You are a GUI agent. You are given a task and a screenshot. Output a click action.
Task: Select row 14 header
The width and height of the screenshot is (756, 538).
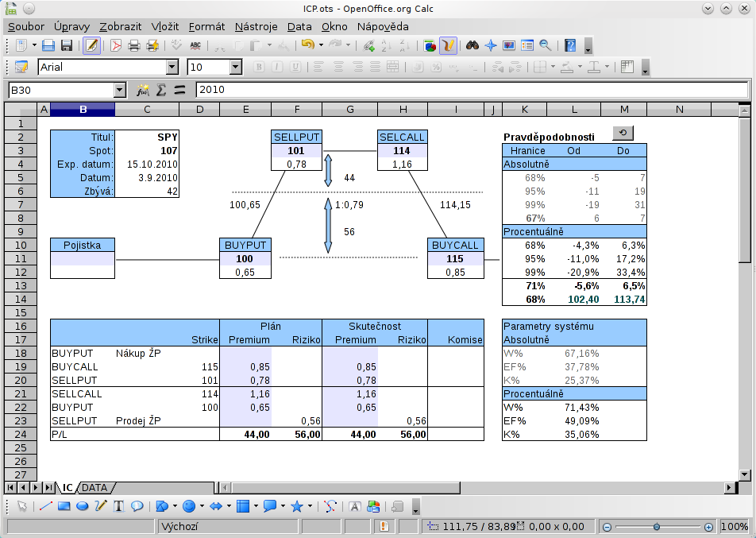click(21, 299)
